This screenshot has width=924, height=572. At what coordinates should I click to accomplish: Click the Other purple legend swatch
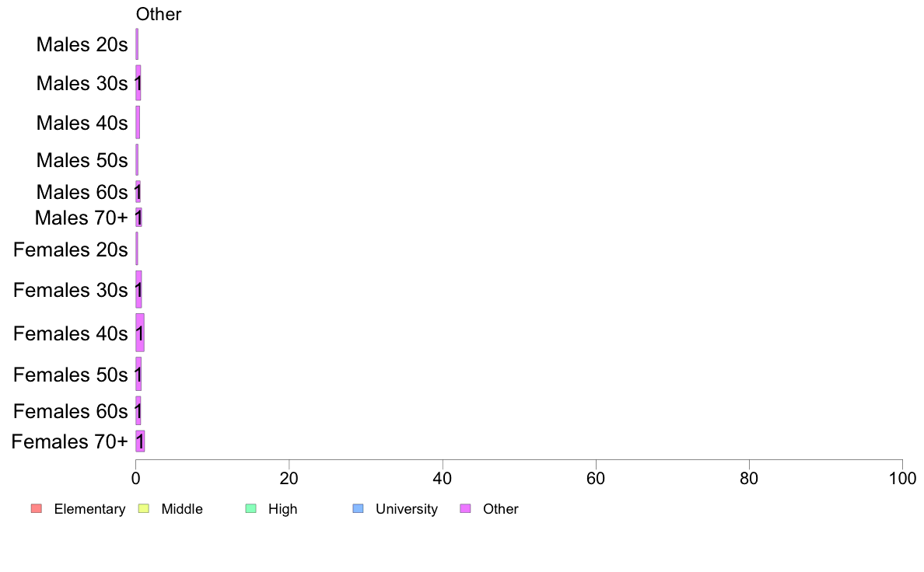tap(466, 508)
